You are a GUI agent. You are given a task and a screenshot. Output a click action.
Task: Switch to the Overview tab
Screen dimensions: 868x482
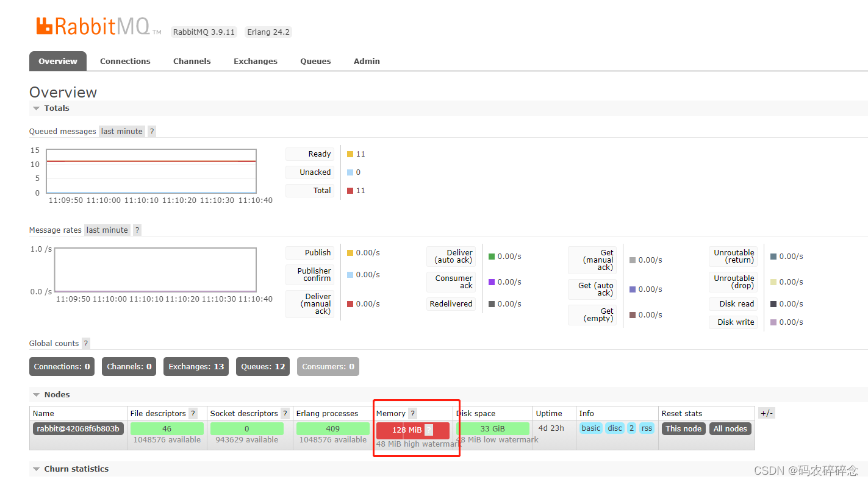point(58,61)
